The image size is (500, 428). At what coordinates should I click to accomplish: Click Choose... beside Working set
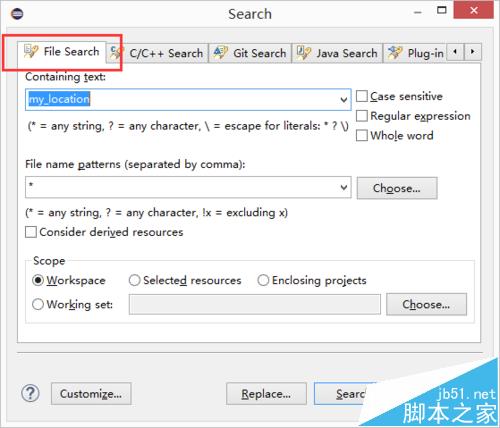426,304
